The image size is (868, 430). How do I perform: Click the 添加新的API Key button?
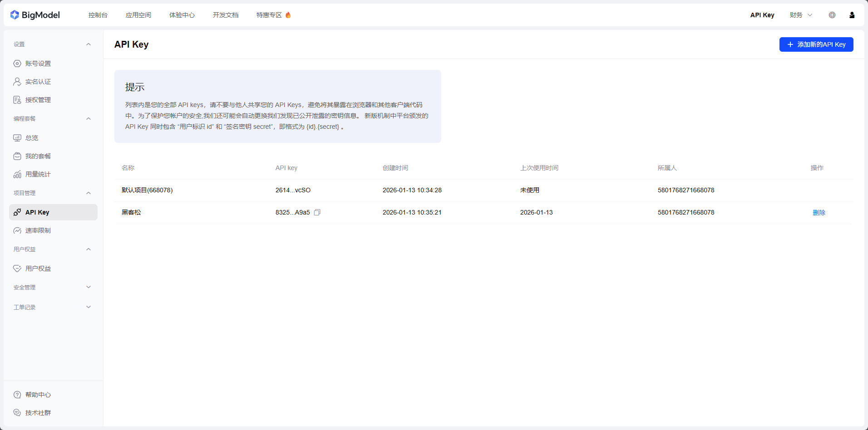point(816,44)
